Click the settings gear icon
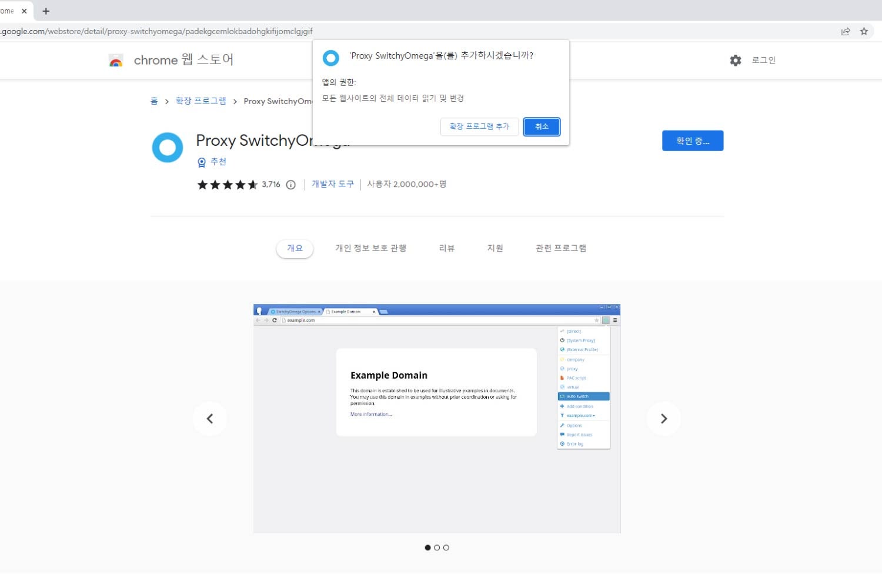 pyautogui.click(x=735, y=60)
